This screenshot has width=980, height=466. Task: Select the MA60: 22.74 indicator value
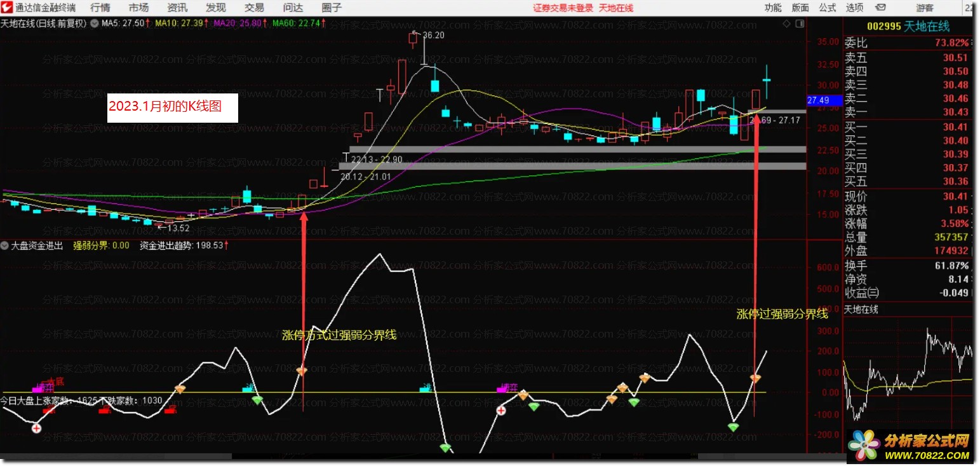[299, 23]
